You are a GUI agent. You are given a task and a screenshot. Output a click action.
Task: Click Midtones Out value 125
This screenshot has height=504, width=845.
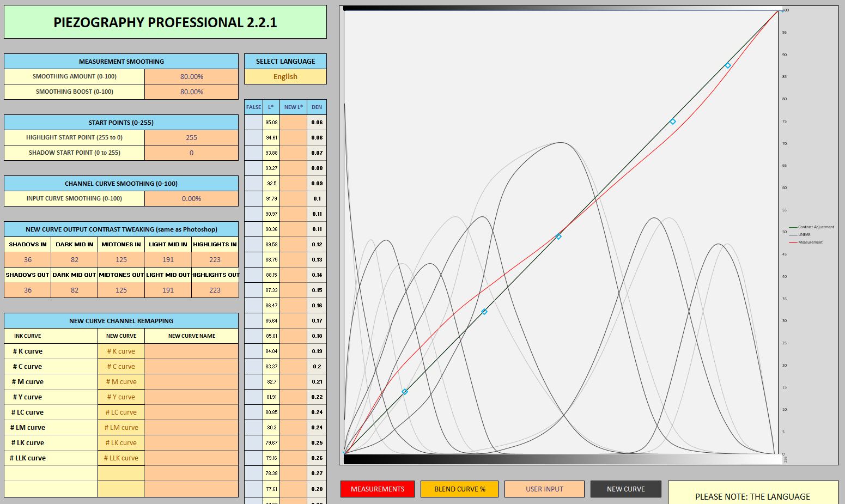(121, 290)
